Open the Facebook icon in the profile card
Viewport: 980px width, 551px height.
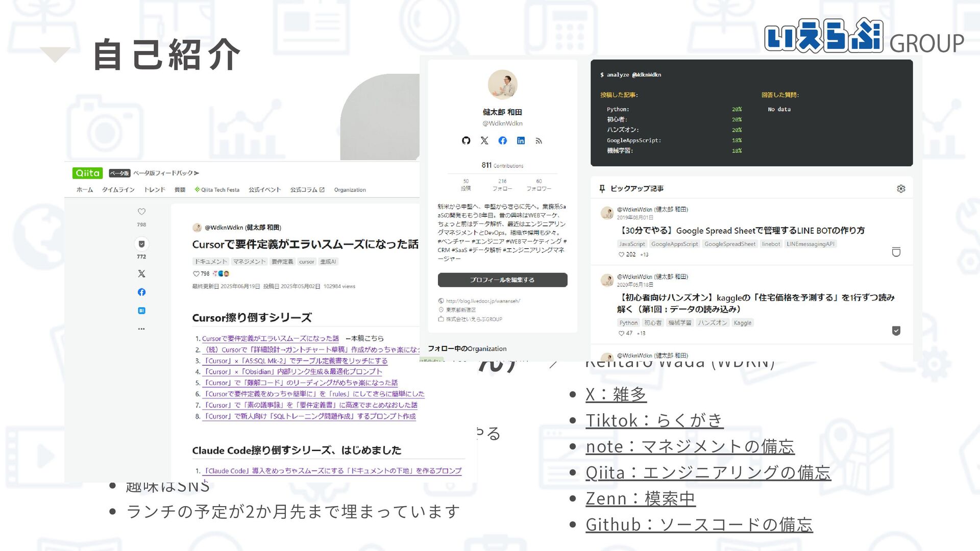(503, 140)
